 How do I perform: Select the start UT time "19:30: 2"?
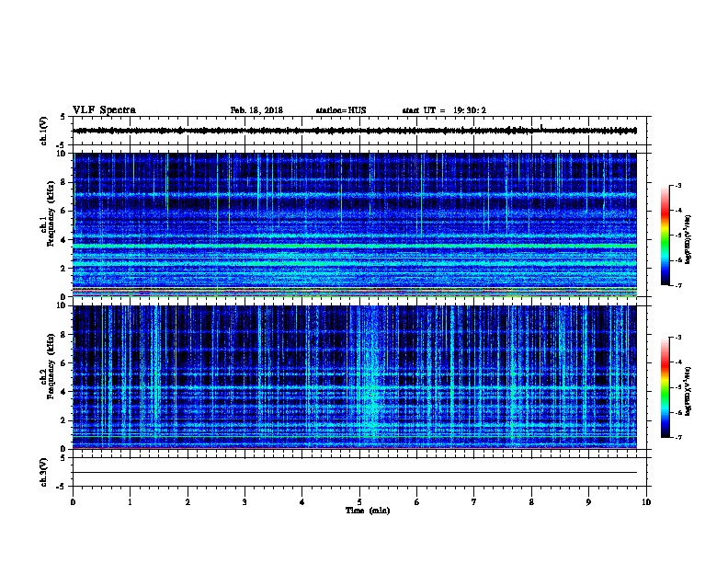coord(470,110)
